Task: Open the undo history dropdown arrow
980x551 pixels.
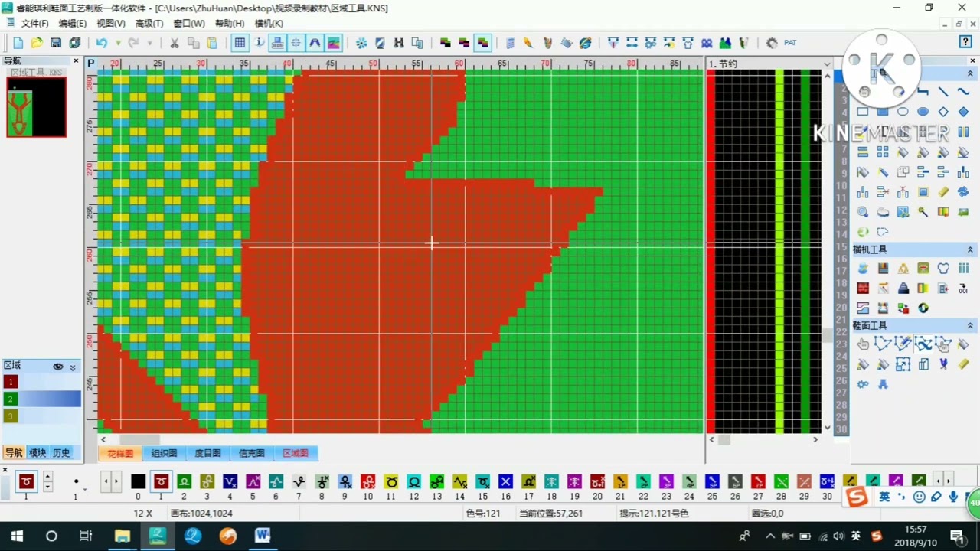Action: coord(118,43)
